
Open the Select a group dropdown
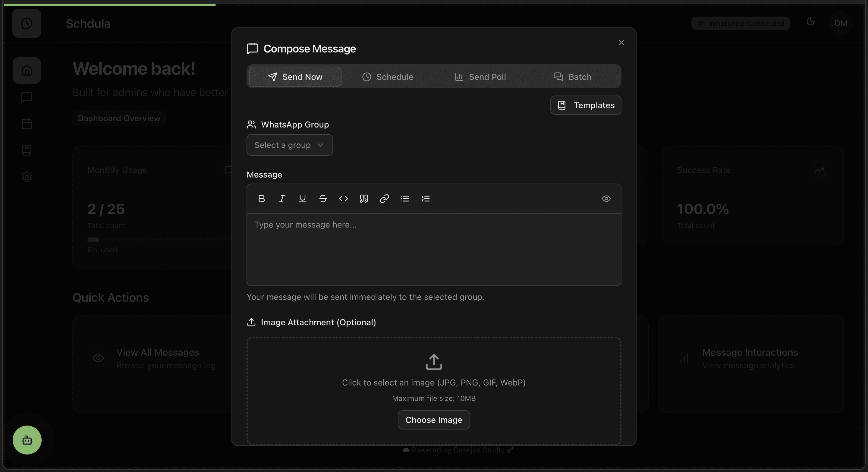coord(289,145)
